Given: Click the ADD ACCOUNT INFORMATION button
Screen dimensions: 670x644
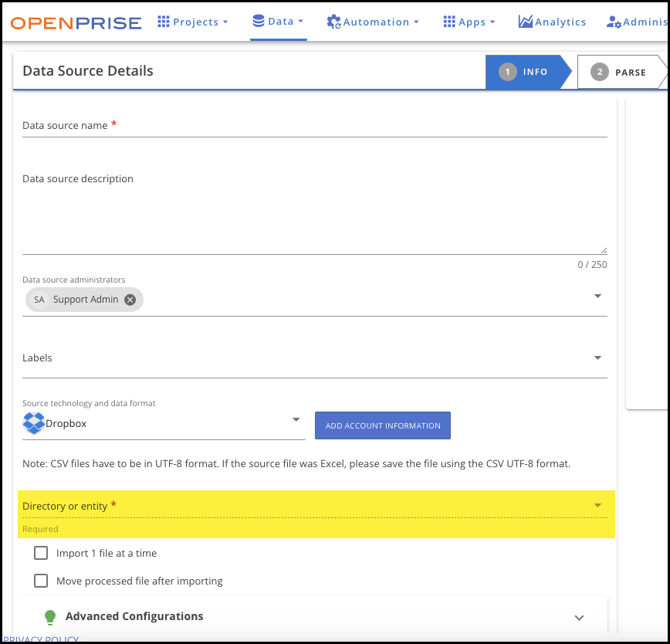Looking at the screenshot, I should 382,425.
